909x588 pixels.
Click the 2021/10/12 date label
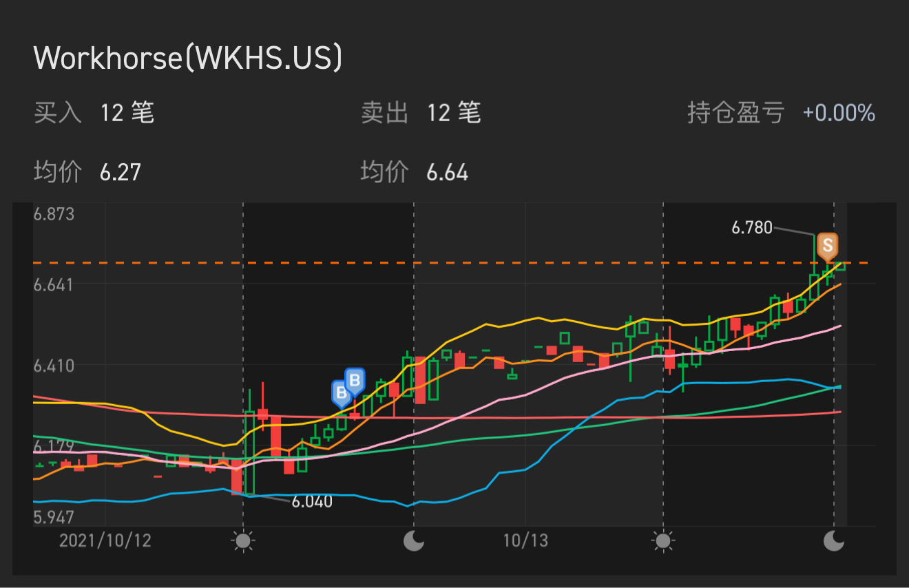pyautogui.click(x=105, y=540)
